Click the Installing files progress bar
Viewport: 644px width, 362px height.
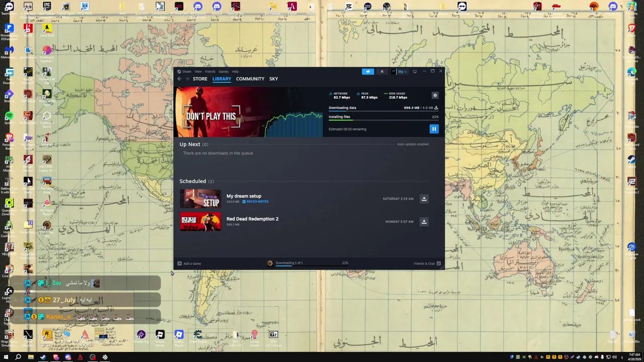click(x=383, y=120)
